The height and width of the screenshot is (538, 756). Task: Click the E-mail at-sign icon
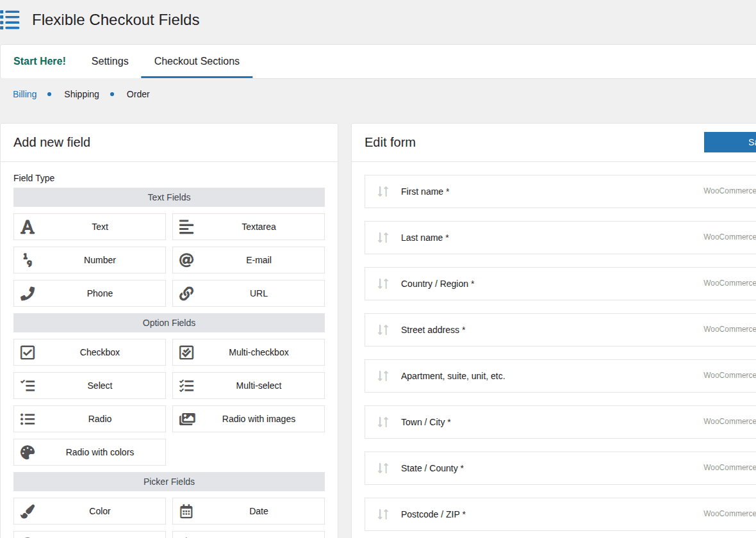[x=186, y=260]
